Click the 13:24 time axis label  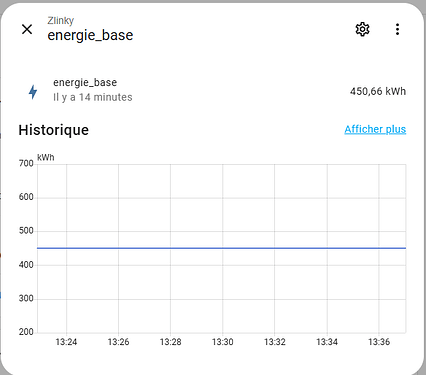point(66,342)
